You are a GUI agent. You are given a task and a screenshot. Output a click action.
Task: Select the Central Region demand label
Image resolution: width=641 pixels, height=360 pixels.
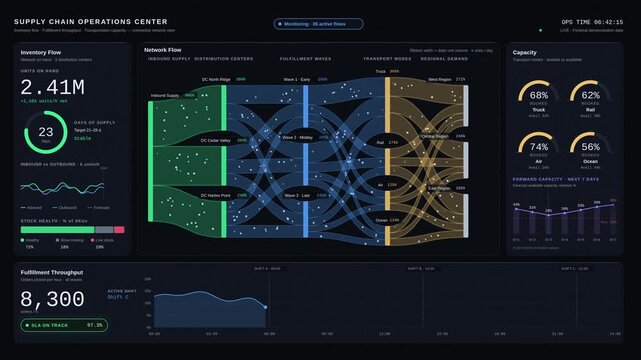[x=435, y=136]
